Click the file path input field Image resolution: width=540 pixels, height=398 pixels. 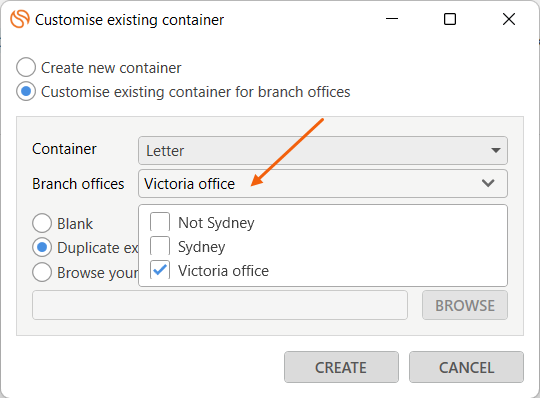(220, 305)
